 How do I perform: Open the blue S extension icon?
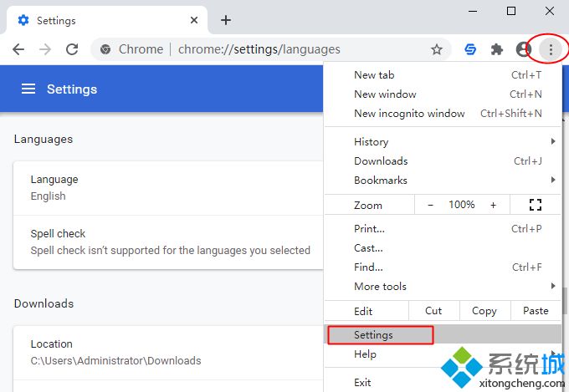(470, 49)
